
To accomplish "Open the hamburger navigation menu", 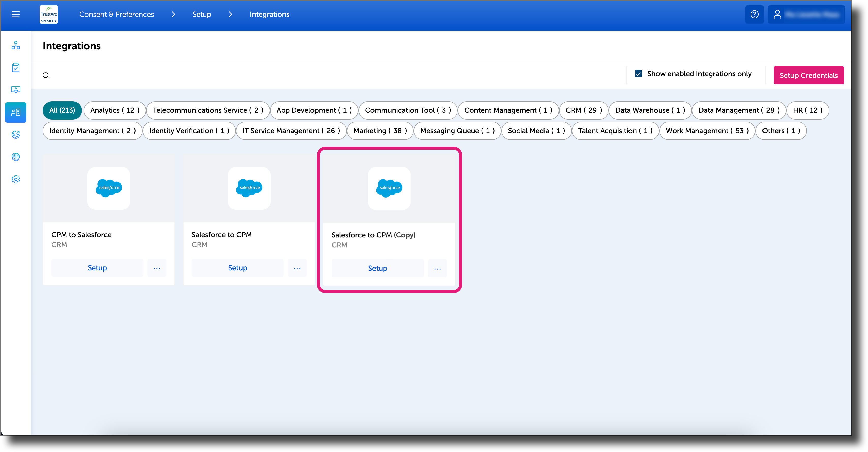I will click(16, 15).
